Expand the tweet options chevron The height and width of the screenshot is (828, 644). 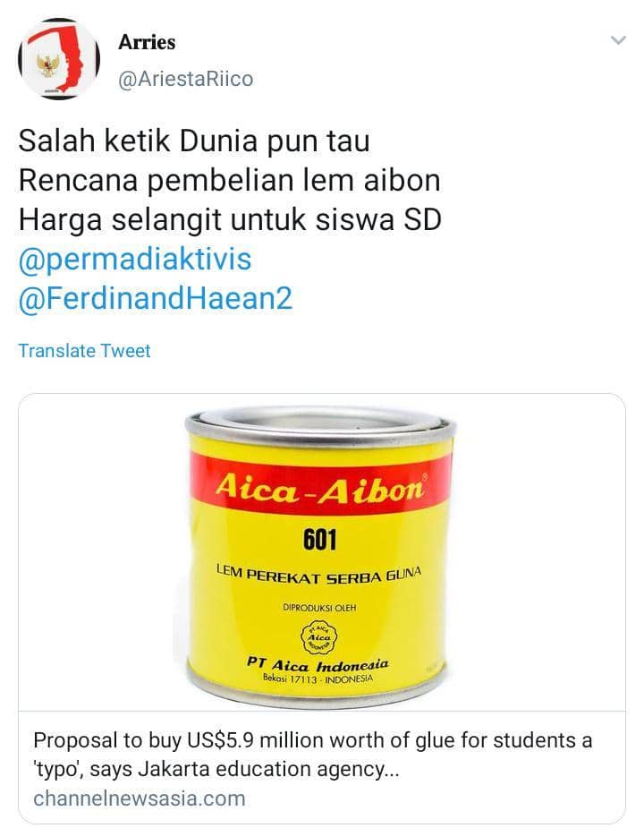[x=618, y=40]
